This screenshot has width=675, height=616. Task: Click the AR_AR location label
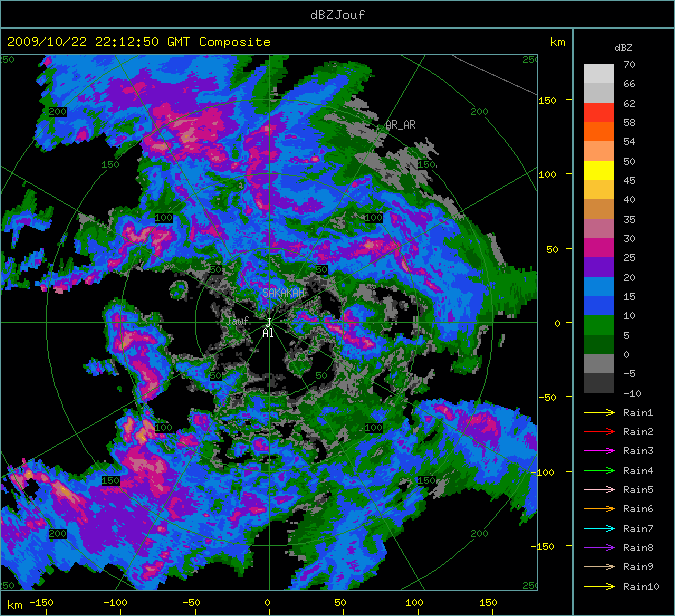pos(400,125)
